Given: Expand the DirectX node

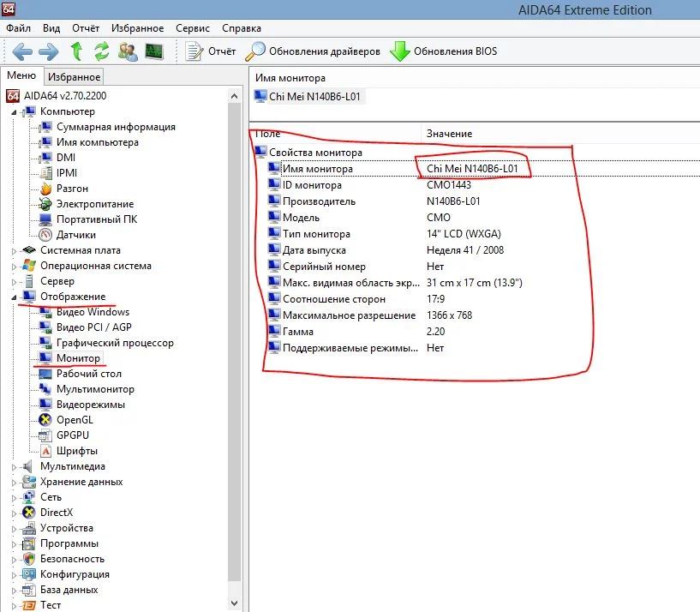Looking at the screenshot, I should 14,513.
